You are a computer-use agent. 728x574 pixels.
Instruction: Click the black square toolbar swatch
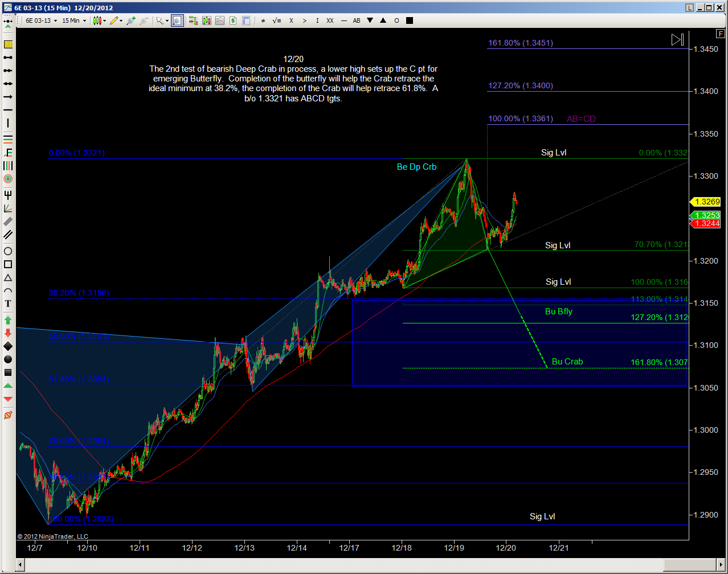410,20
